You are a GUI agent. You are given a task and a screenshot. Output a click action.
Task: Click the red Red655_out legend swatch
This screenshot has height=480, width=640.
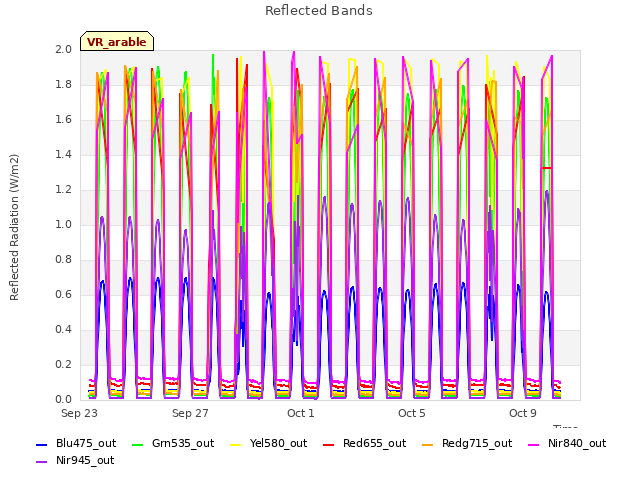tap(329, 445)
